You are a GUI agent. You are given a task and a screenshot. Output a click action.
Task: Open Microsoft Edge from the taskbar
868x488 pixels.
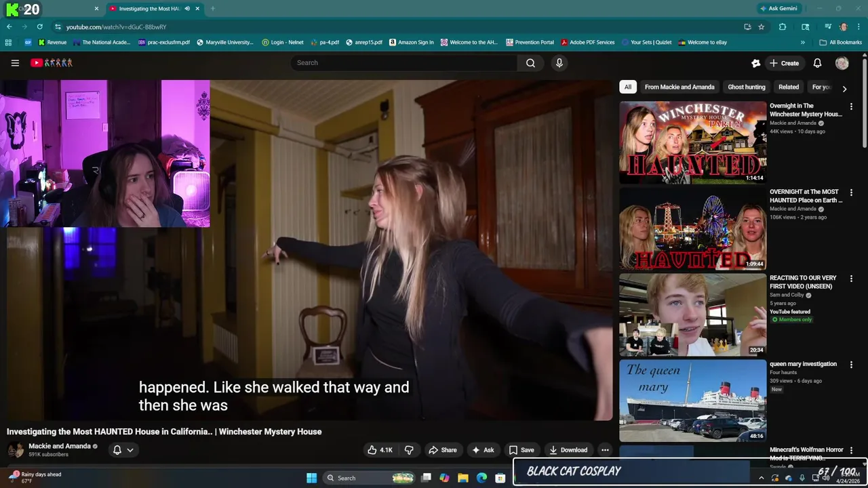(x=481, y=478)
